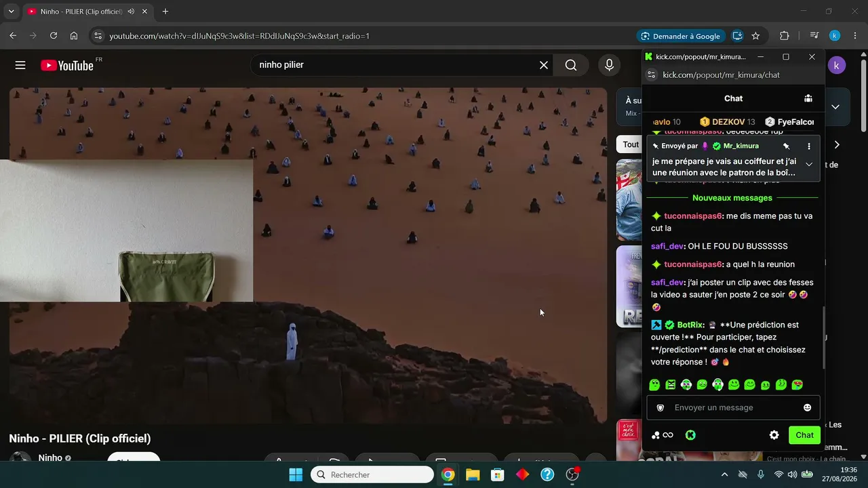Bookmark this page with the star

tap(755, 36)
